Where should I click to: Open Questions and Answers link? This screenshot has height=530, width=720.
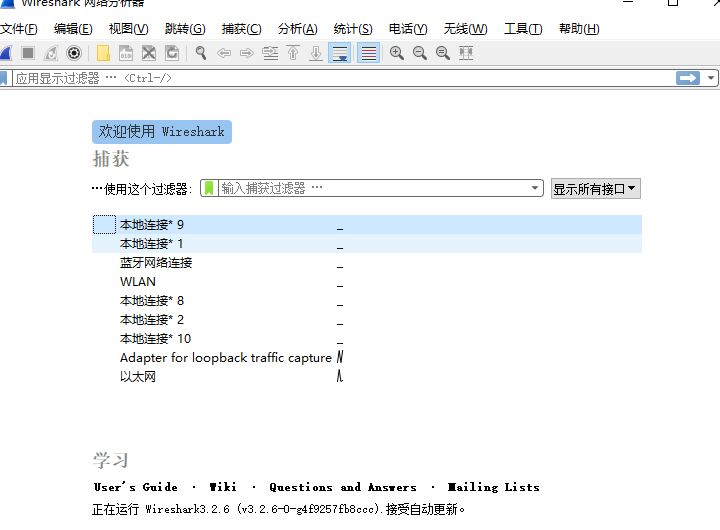[x=343, y=487]
